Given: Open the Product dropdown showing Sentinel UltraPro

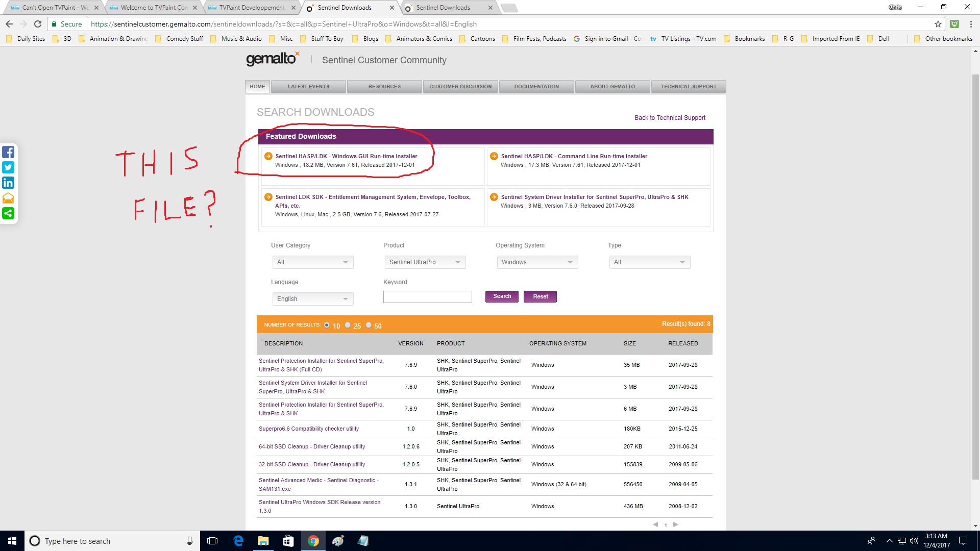Looking at the screenshot, I should [x=425, y=262].
